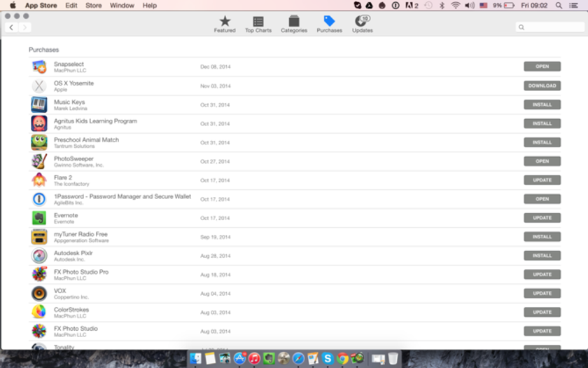Image resolution: width=588 pixels, height=368 pixels.
Task: Open the Window menu
Action: click(122, 6)
